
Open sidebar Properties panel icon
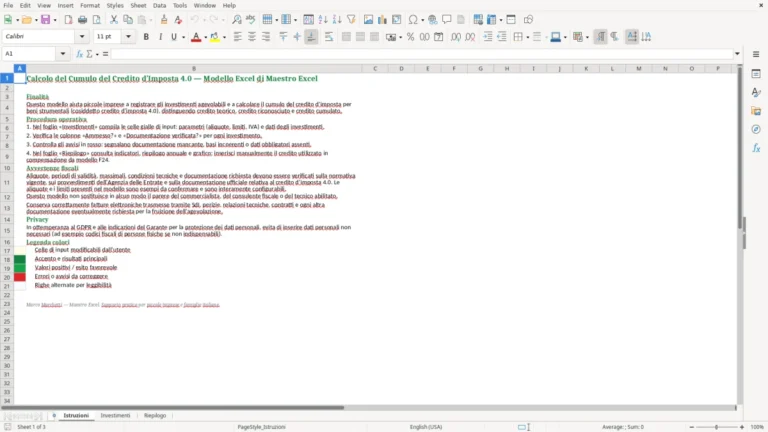click(756, 74)
